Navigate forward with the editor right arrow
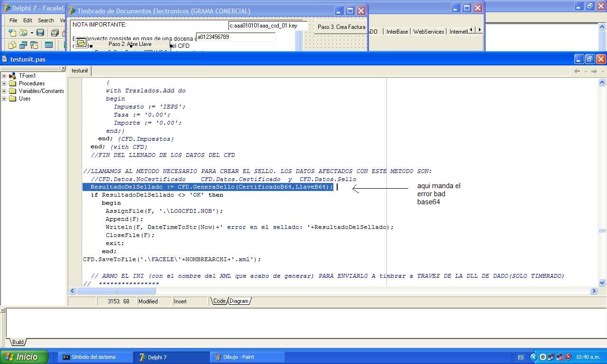Viewport: 607px width, 364px height. click(594, 71)
